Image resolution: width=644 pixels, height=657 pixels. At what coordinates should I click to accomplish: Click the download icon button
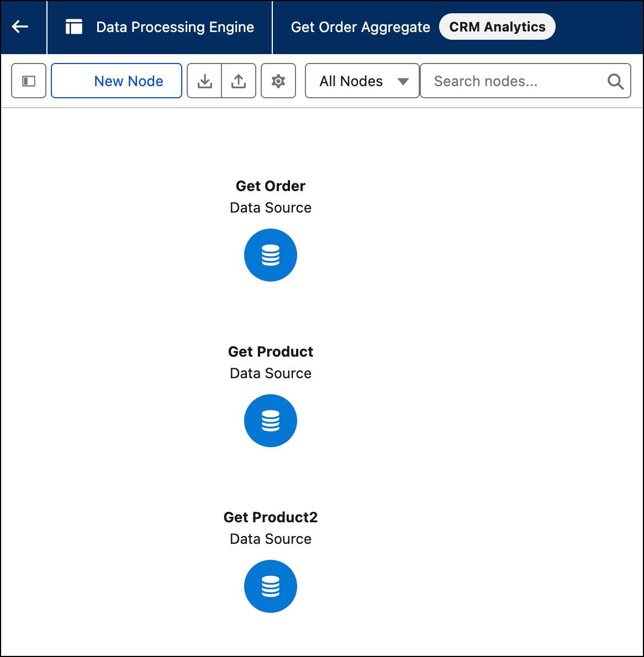coord(204,81)
